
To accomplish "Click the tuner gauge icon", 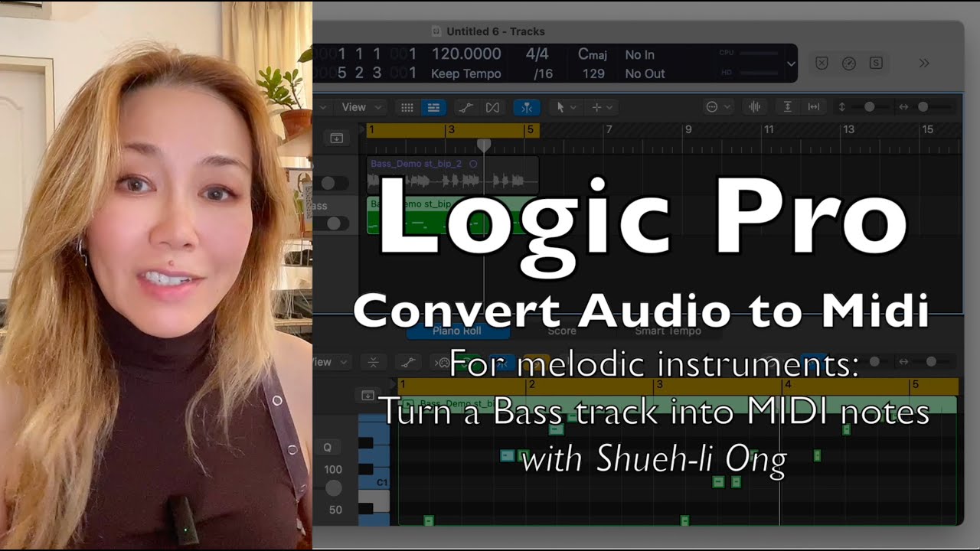I will pyautogui.click(x=848, y=64).
